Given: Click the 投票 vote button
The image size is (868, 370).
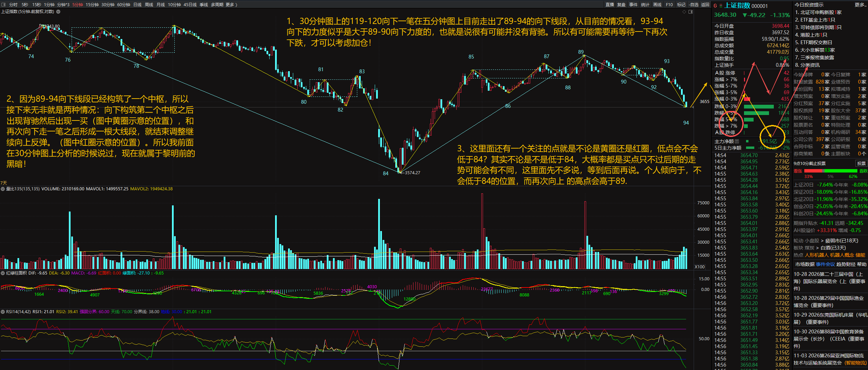Looking at the screenshot, I should tap(861, 163).
